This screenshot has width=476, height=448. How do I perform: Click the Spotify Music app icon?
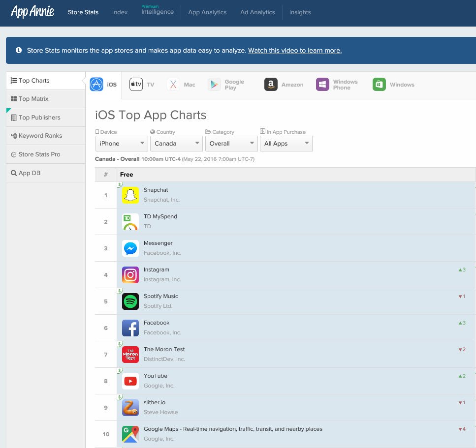[130, 301]
